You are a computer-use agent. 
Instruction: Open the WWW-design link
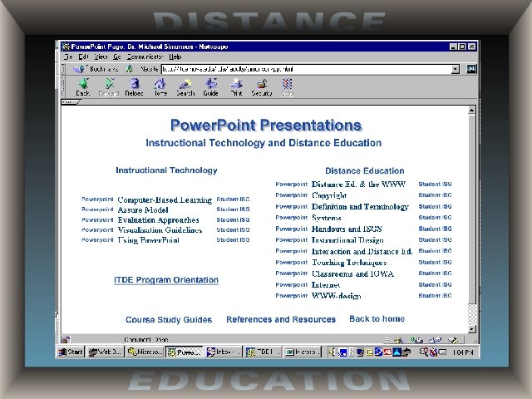point(336,296)
